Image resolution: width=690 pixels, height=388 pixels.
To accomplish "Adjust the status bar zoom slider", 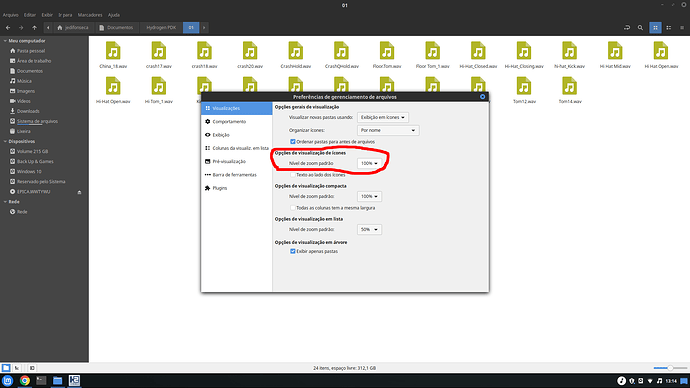I will coord(670,368).
